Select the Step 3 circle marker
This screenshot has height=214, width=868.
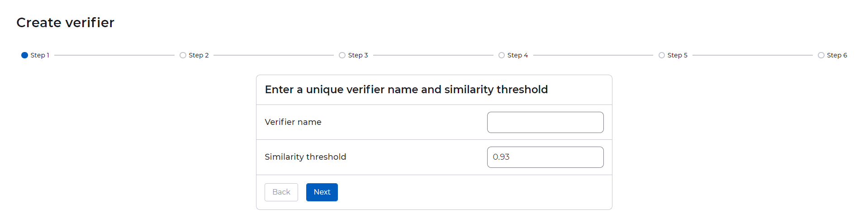tap(342, 55)
